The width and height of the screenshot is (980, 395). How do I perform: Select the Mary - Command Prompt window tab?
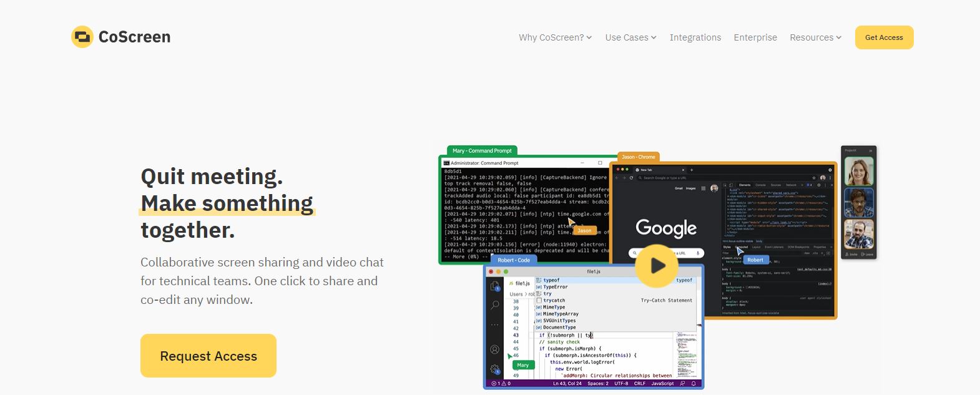482,150
